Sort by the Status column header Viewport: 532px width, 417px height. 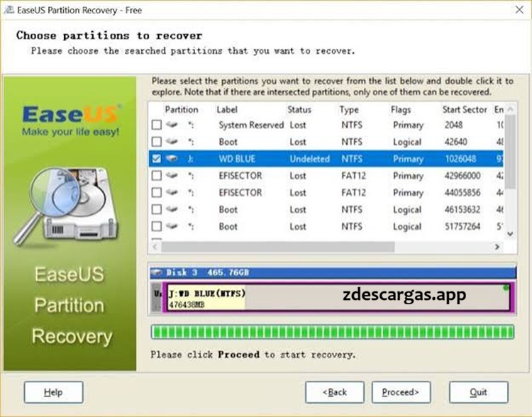tap(299, 110)
